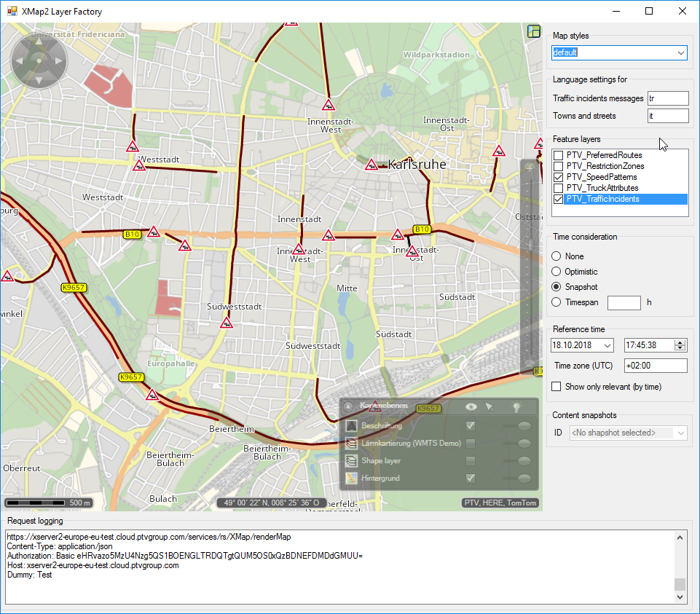Viewport: 700px width, 614px height.
Task: Toggle Hintergrund layer visibility checkbox
Action: 470,478
